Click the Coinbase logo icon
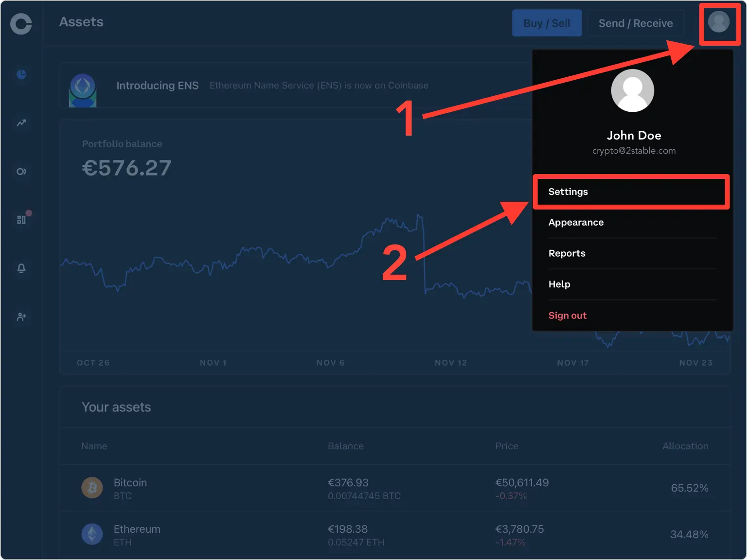747x560 pixels. click(21, 24)
